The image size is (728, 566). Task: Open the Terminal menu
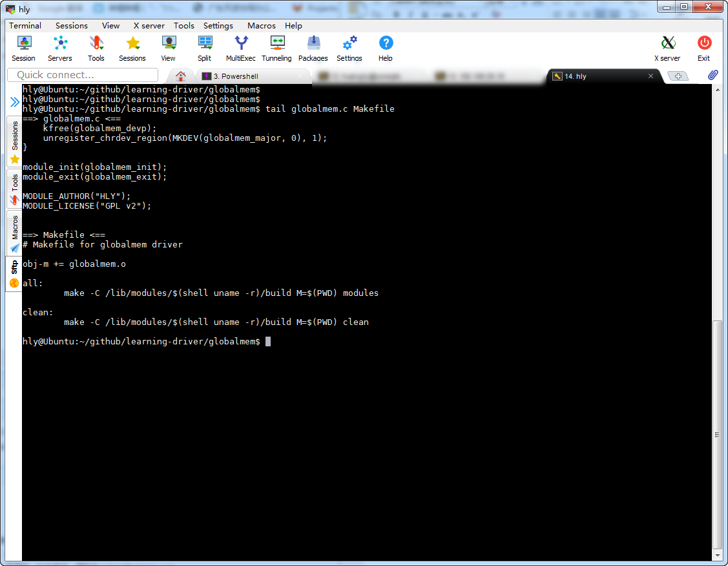tap(25, 26)
